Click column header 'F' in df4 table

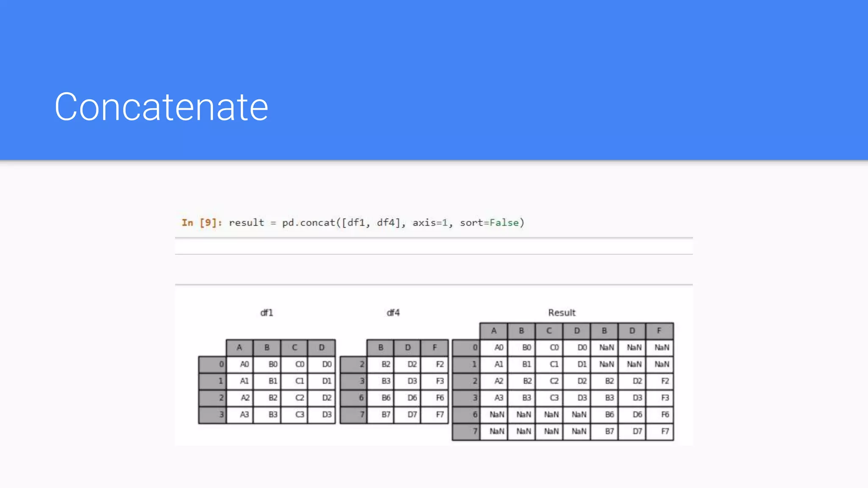point(434,348)
